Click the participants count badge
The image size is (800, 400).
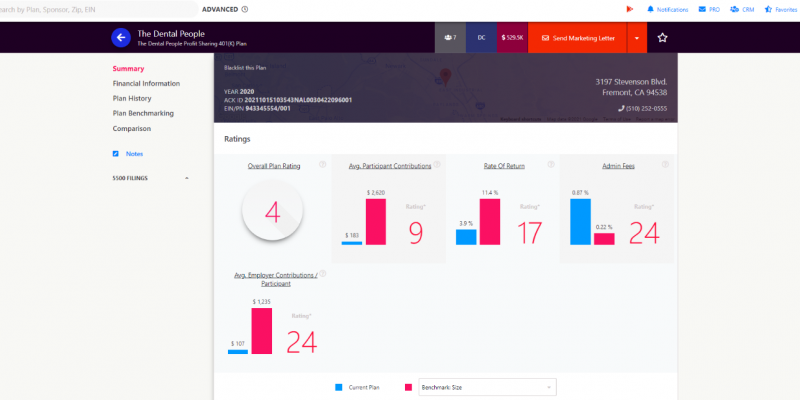450,38
